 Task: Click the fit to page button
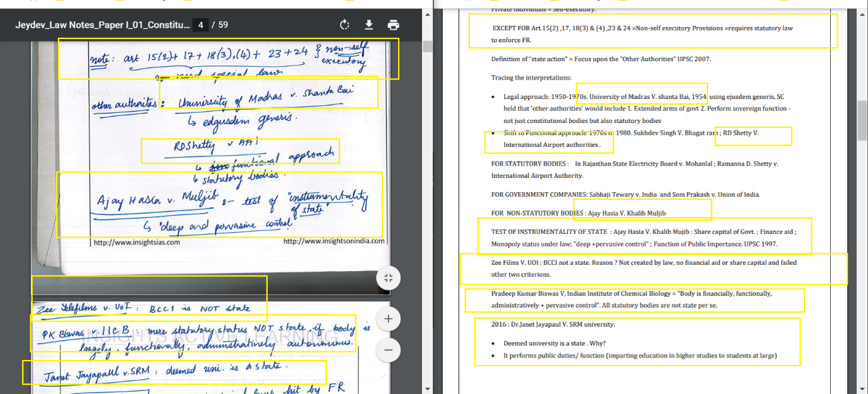click(388, 278)
